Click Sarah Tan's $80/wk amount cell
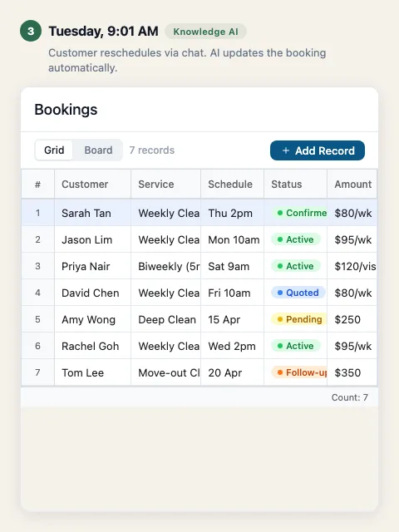 click(x=352, y=213)
